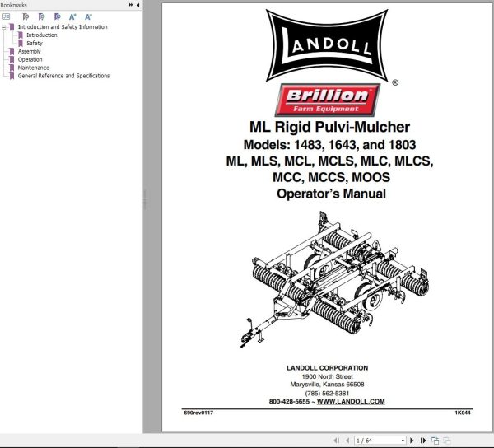The image size is (494, 448).
Task: Navigate to the Operation bookmark
Action: point(30,59)
